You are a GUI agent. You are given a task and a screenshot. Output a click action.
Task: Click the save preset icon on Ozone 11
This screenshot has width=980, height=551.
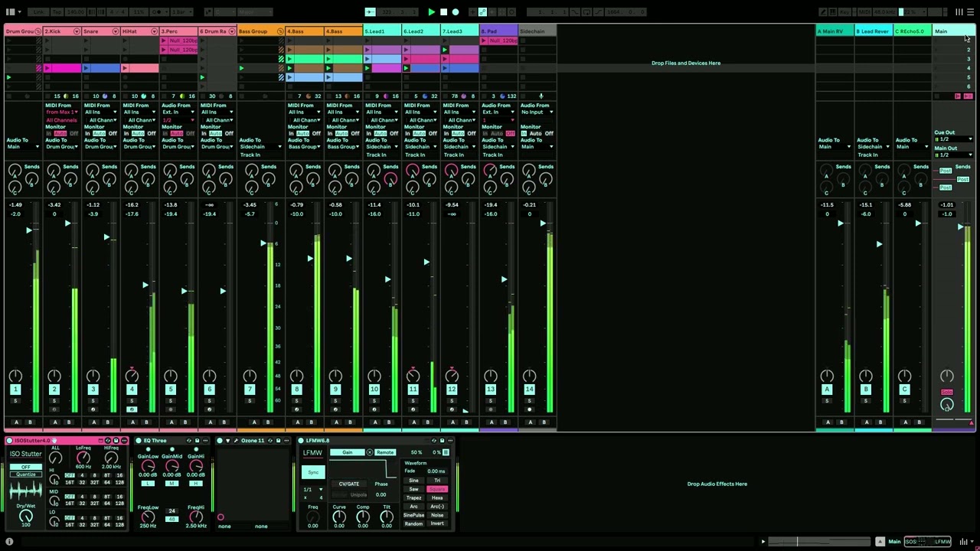click(278, 440)
